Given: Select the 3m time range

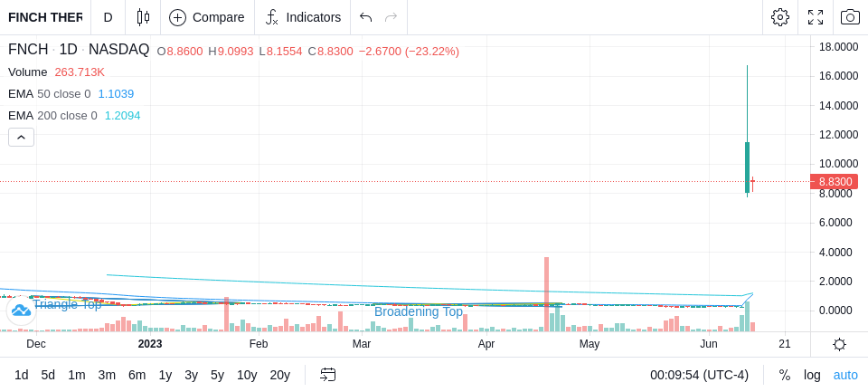Looking at the screenshot, I should tap(107, 376).
